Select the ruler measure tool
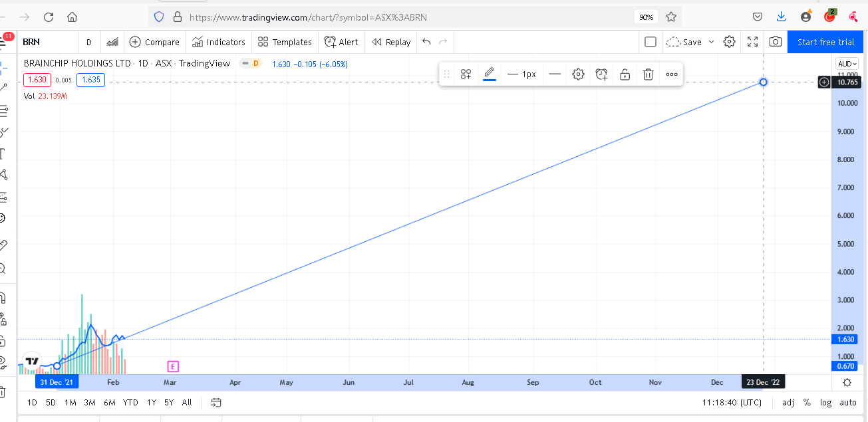This screenshot has height=422, width=868. [4, 245]
